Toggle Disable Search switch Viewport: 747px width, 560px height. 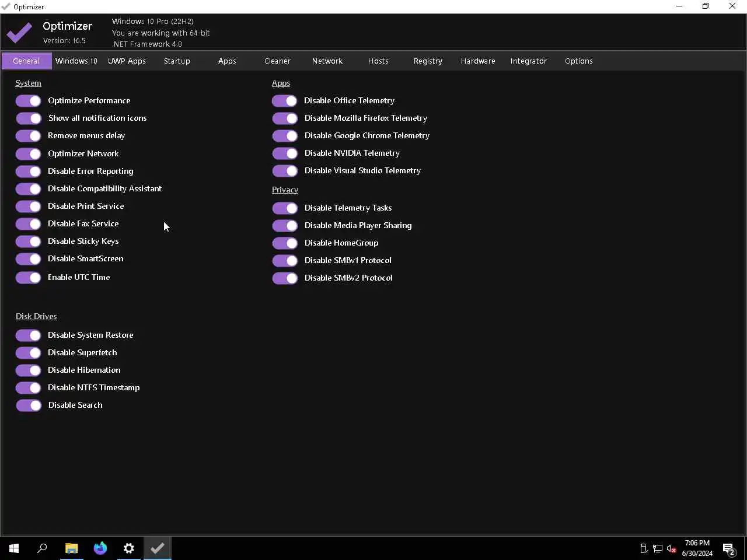click(28, 405)
